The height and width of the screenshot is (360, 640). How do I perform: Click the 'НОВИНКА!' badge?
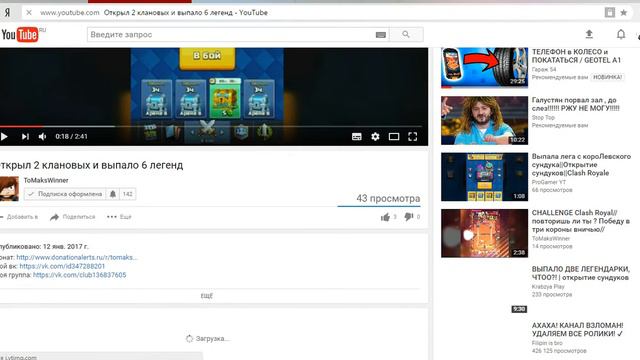(x=607, y=77)
